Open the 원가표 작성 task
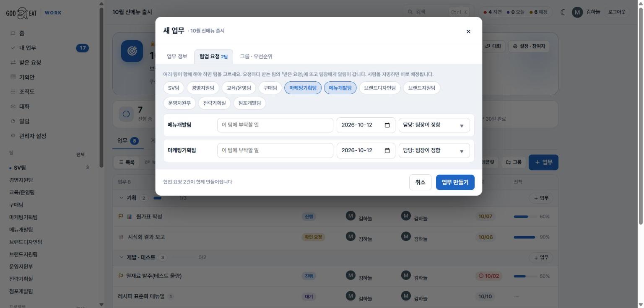This screenshot has width=644, height=308. tap(149, 217)
